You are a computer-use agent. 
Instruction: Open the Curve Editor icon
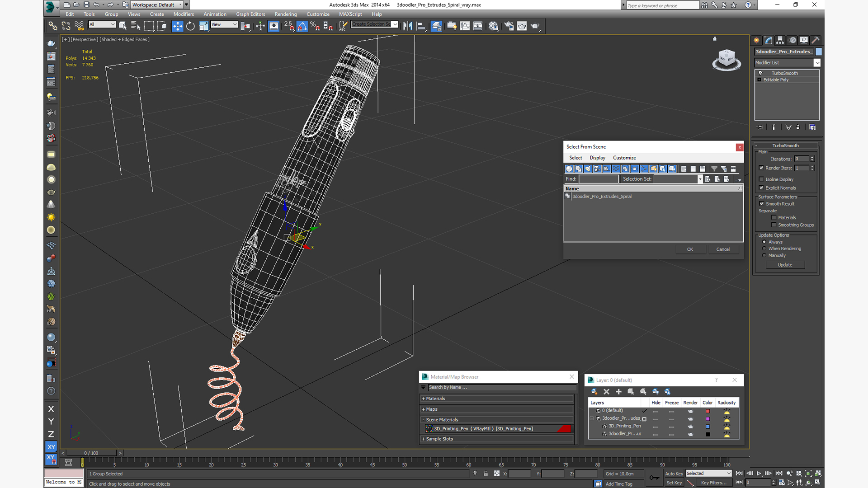point(465,26)
